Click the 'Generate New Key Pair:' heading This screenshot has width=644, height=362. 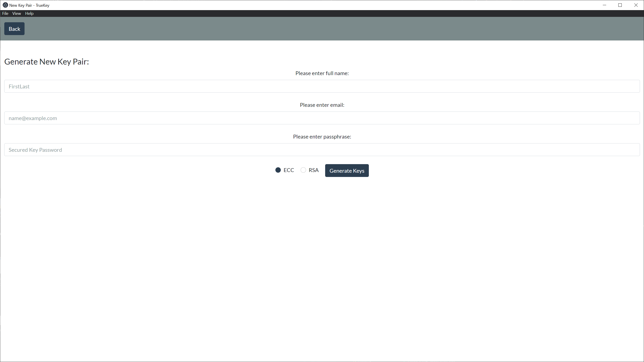click(47, 62)
